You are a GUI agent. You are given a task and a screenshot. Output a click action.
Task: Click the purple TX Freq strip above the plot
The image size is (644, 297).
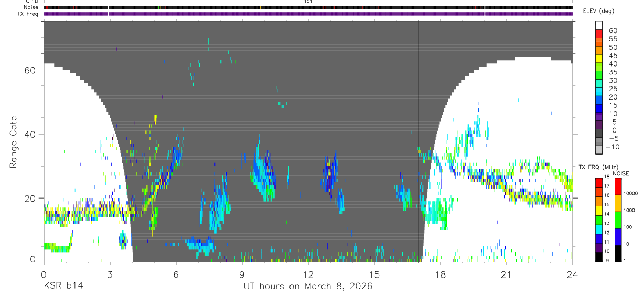308,14
